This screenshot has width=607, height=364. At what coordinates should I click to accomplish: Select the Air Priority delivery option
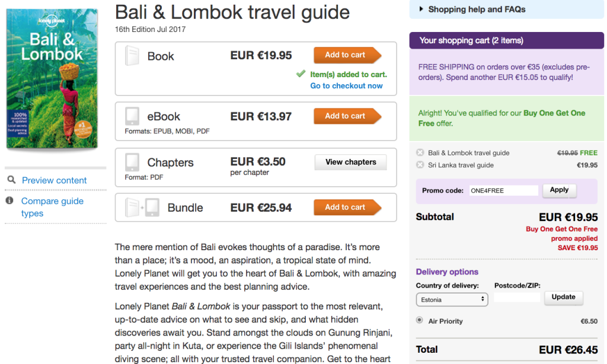420,321
